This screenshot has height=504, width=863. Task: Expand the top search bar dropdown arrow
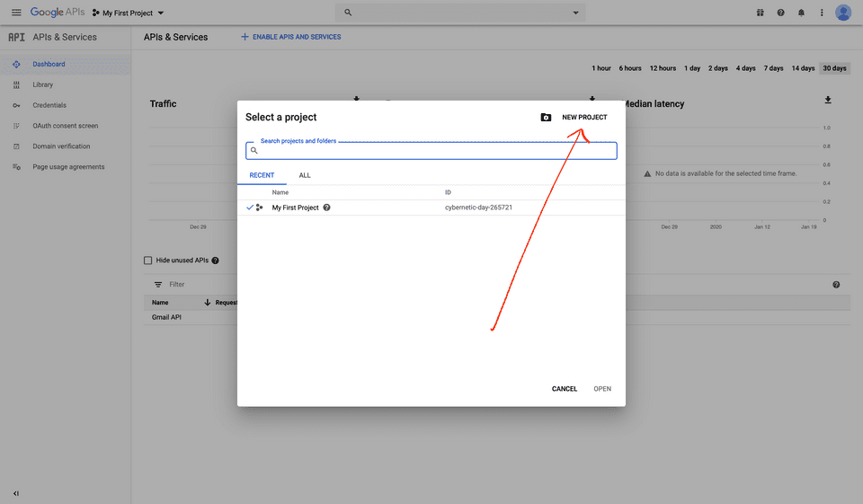pyautogui.click(x=575, y=13)
